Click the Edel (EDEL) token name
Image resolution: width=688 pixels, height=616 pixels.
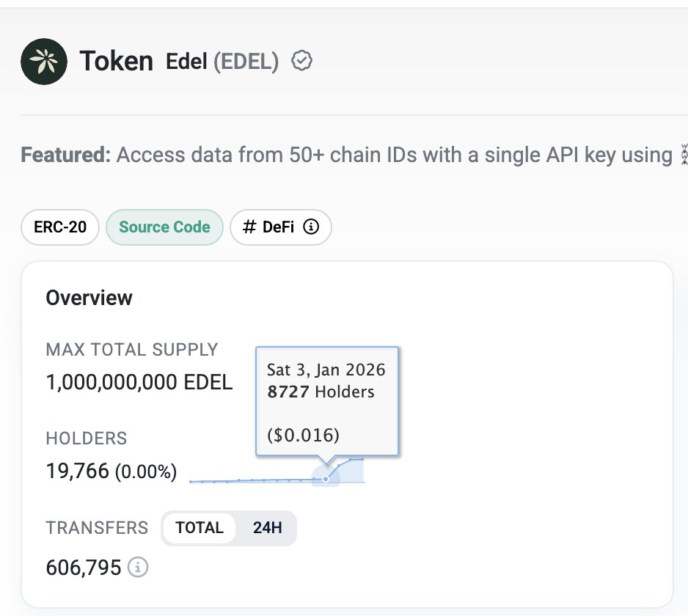[222, 62]
